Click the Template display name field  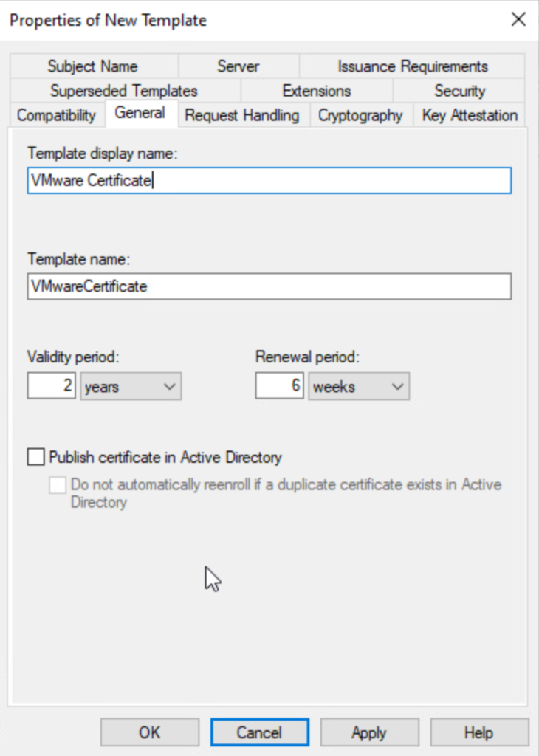(269, 181)
